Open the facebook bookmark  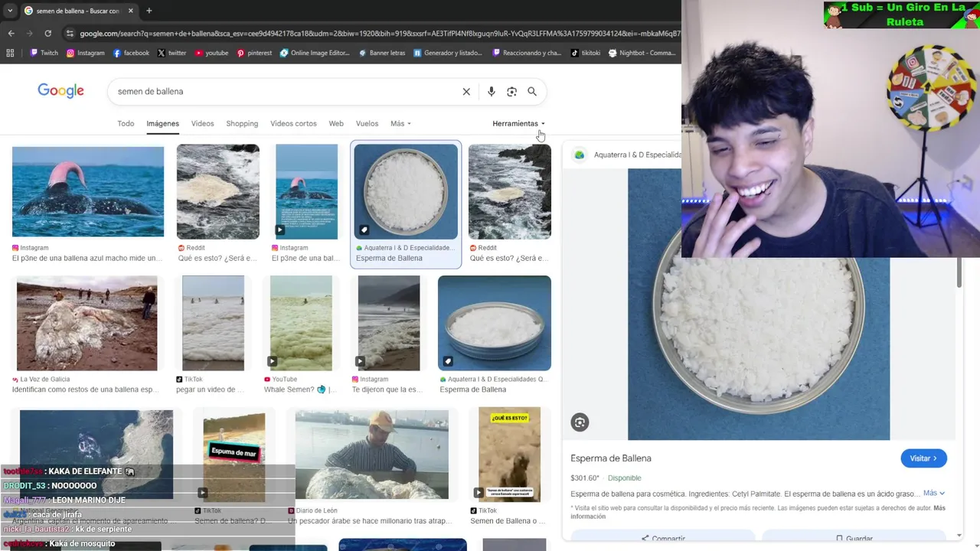(131, 53)
